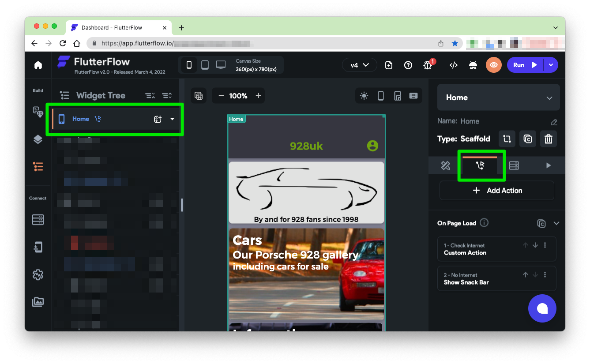Delete the Home widget with trash icon
Viewport: 590px width, 364px height.
click(x=548, y=139)
